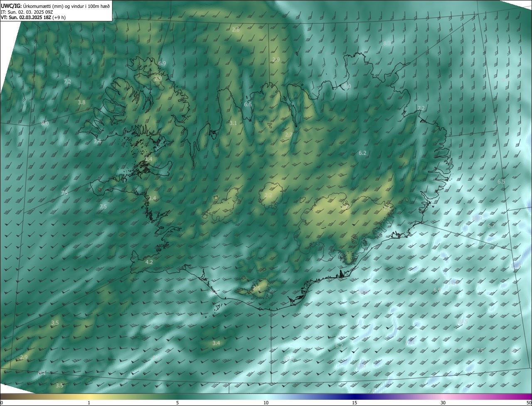
Task: Click the color scale tick label 0
Action: point(2,403)
